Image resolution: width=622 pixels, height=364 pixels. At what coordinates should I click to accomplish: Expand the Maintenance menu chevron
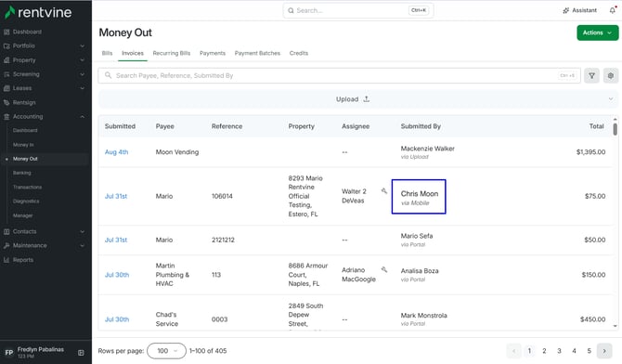82,246
